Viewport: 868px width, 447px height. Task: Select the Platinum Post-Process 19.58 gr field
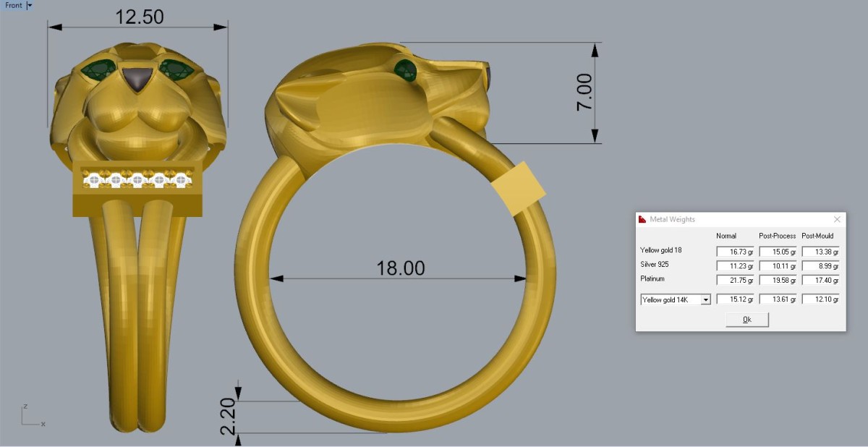pyautogui.click(x=778, y=280)
